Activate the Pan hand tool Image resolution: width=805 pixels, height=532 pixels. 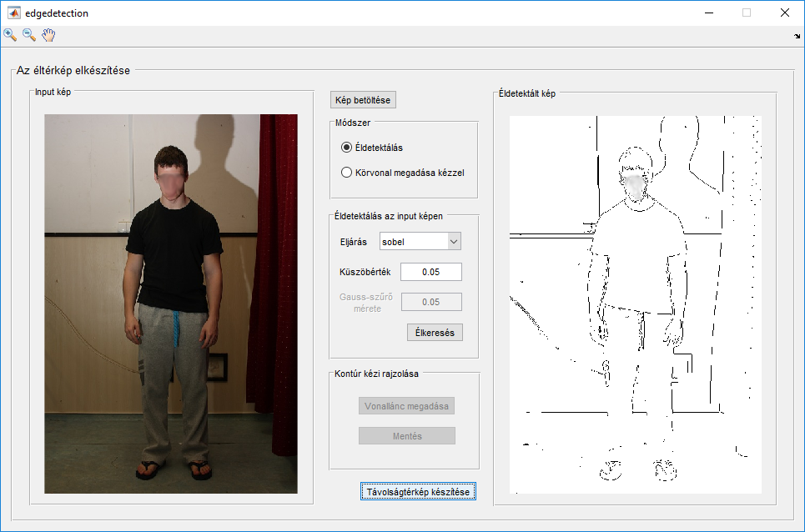click(49, 35)
